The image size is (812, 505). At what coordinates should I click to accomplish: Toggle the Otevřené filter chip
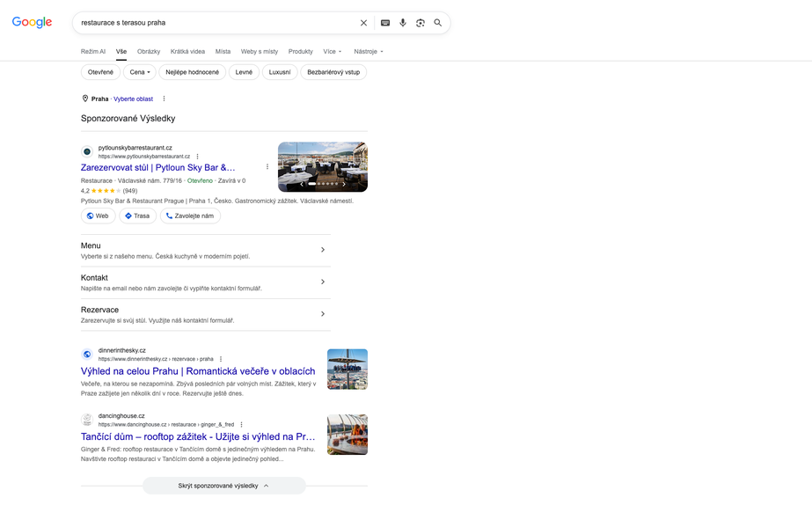coord(100,72)
